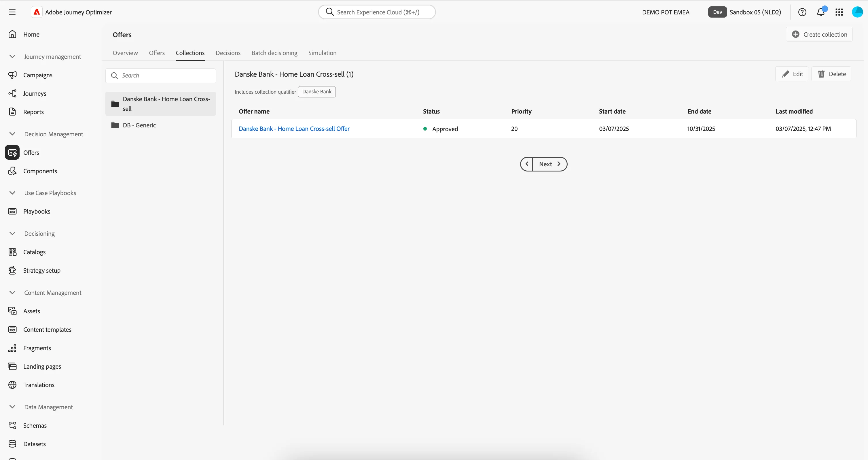Screen dimensions: 868x460
Task: Collapse the Decisioning section
Action: tap(12, 233)
